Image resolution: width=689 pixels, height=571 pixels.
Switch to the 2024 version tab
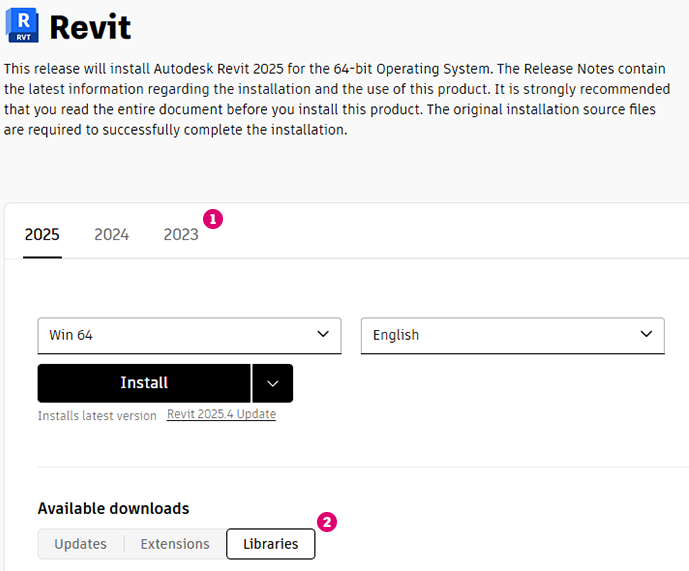111,235
